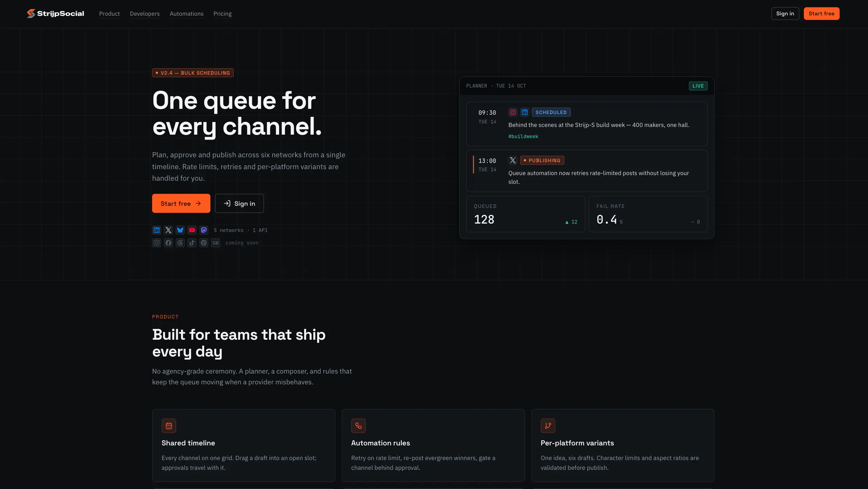Click the Sign in button in the header
Image resolution: width=868 pixels, height=489 pixels.
pyautogui.click(x=785, y=14)
